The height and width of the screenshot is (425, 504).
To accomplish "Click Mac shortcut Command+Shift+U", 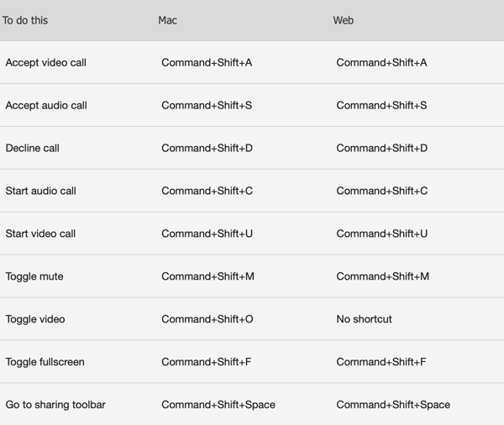I will pyautogui.click(x=207, y=233).
